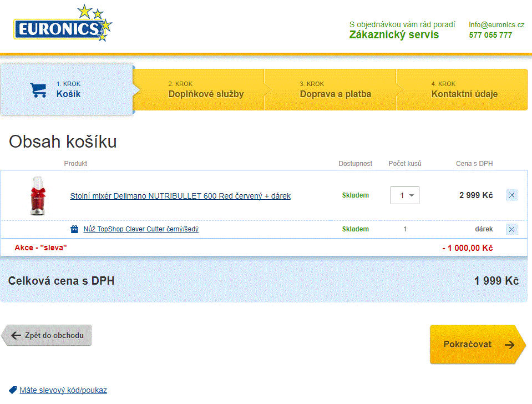Click the gift icon beside Nůž TopShop

point(74,229)
